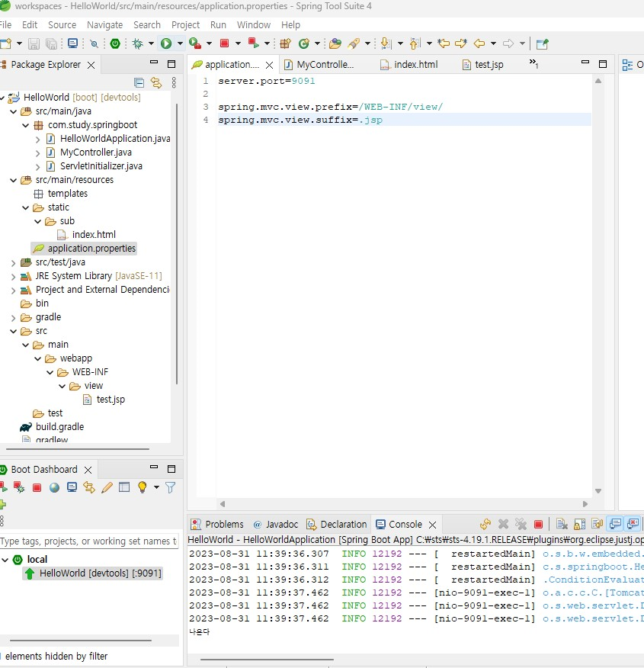This screenshot has width=644, height=668.
Task: Click the editor vertical scrollbar down arrow
Action: 598,491
